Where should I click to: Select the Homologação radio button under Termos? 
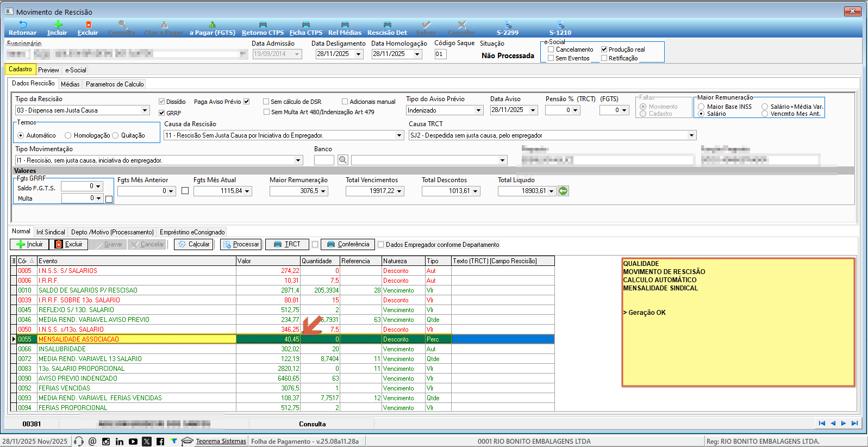[68, 135]
